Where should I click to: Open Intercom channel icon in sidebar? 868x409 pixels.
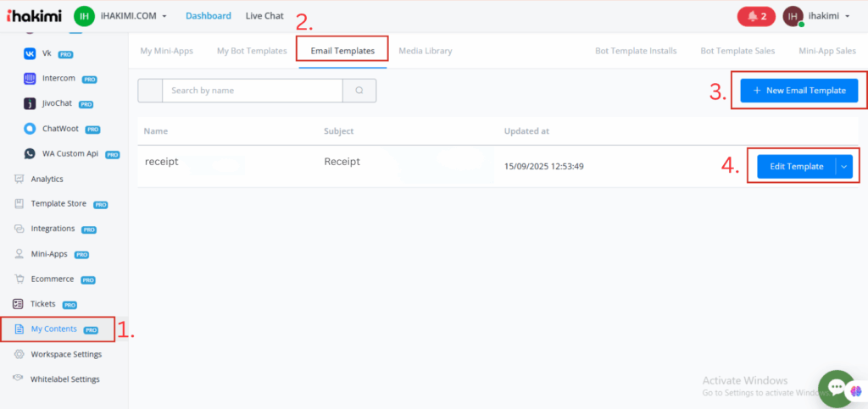[x=30, y=79]
